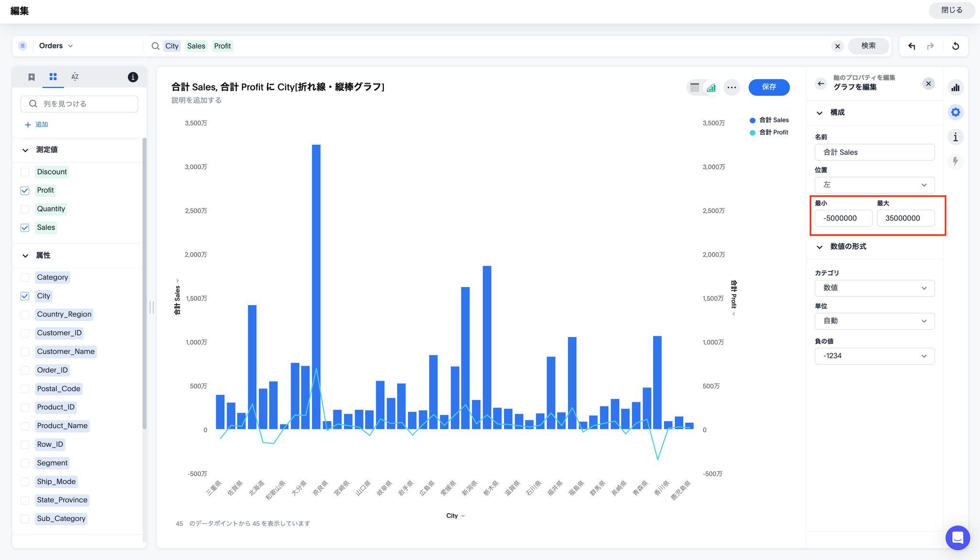Click 説明を追加する description text
The image size is (980, 560).
196,100
